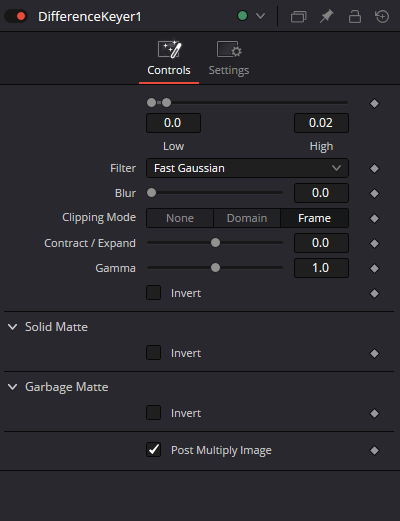This screenshot has width=400, height=521.
Task: Click the High threshold slider handle
Action: 166,103
